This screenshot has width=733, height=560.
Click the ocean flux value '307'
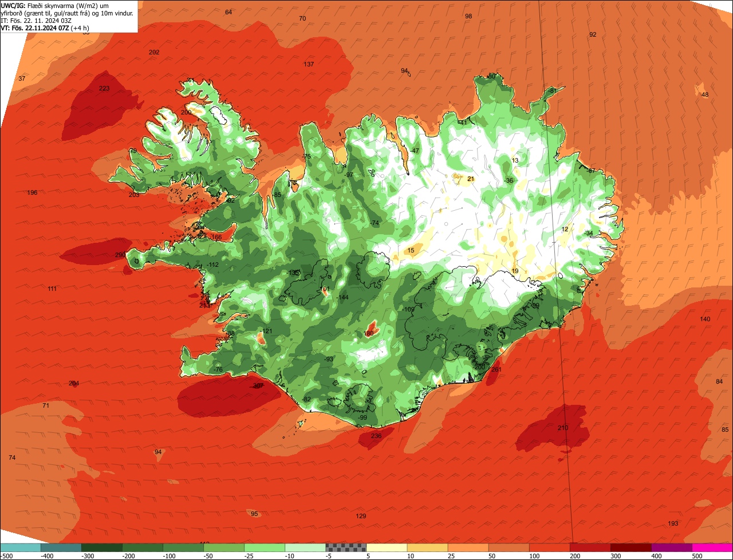258,386
